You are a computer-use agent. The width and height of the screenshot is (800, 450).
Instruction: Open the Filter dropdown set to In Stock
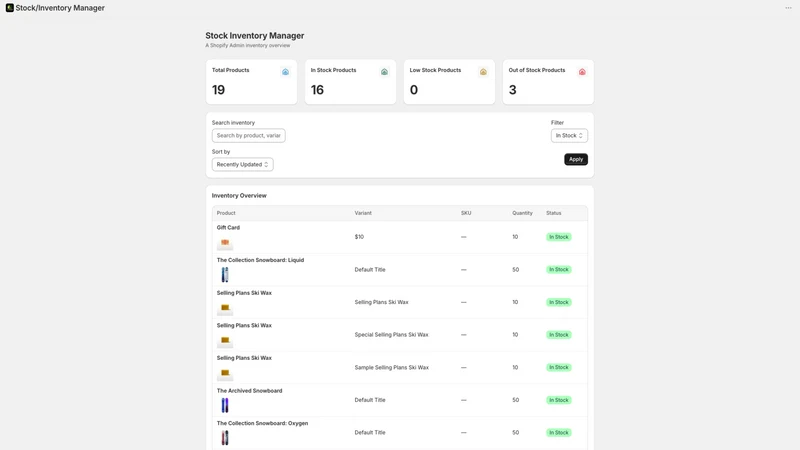pos(569,136)
